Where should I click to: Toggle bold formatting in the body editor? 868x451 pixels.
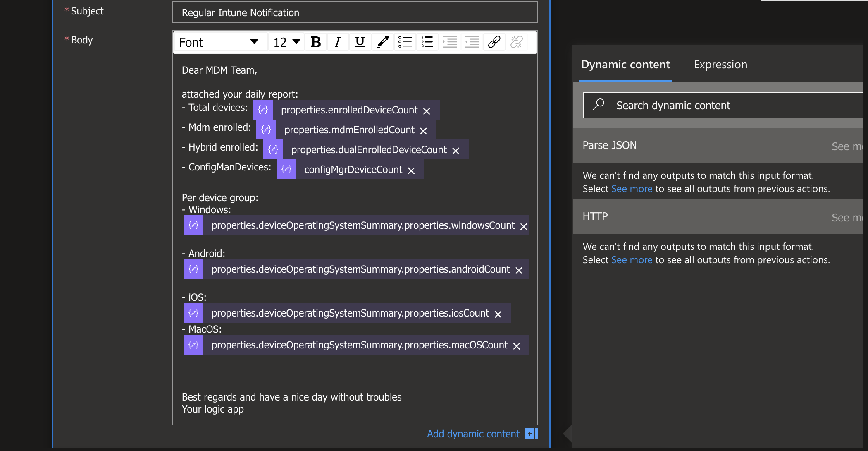(315, 42)
